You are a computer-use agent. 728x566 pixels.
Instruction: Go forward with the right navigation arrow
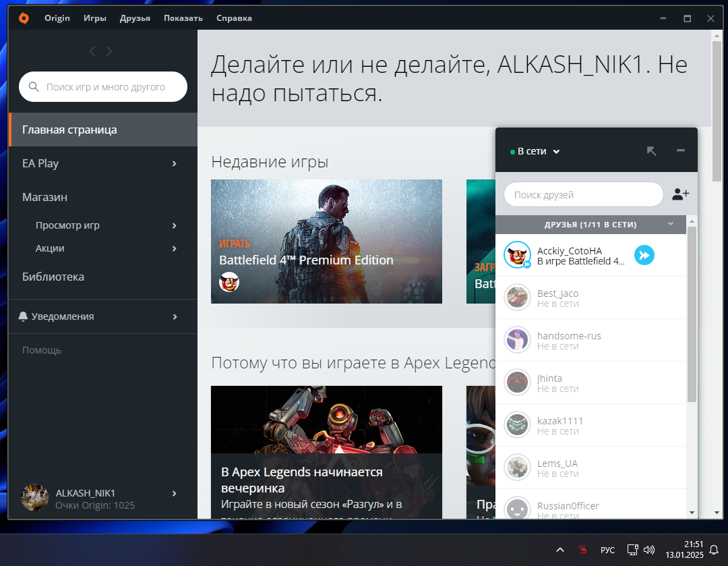[109, 51]
